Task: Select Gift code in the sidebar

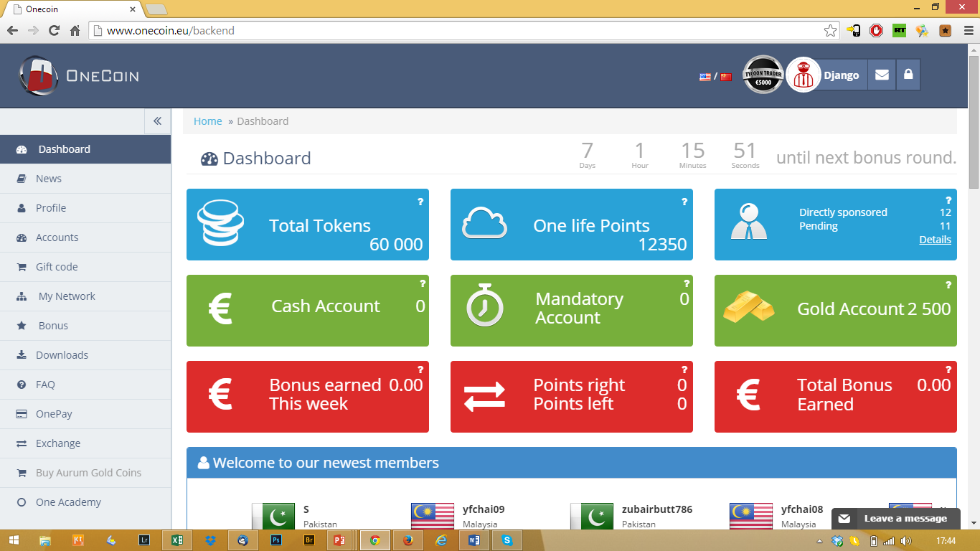Action: pos(85,267)
